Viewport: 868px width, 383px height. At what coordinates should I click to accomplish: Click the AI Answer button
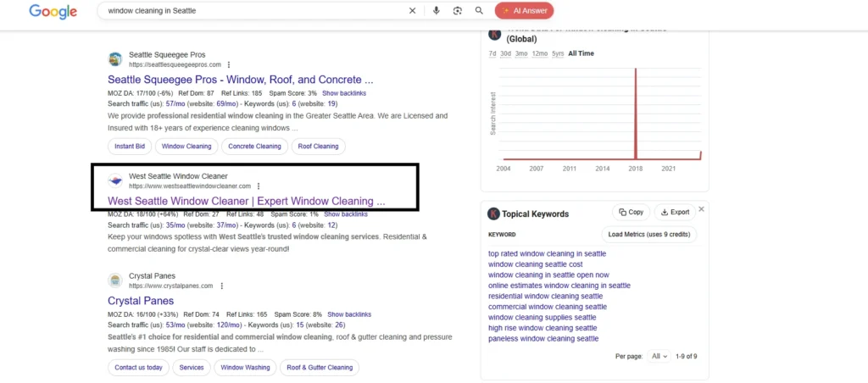[x=524, y=10]
